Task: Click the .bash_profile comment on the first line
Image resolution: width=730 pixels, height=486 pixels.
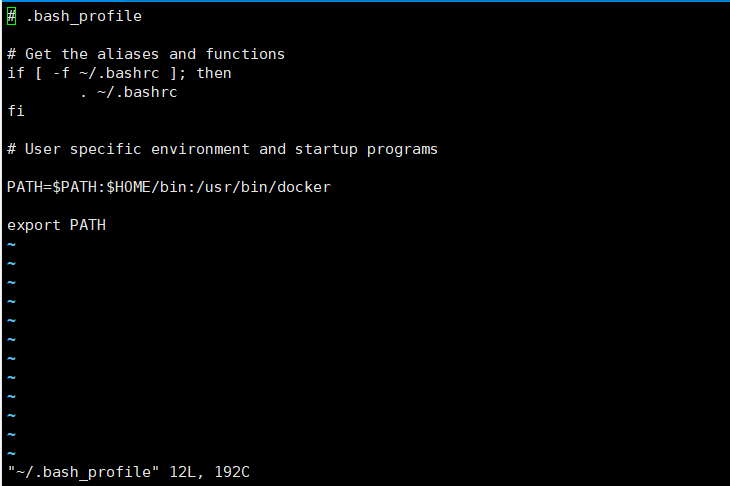Action: point(84,16)
